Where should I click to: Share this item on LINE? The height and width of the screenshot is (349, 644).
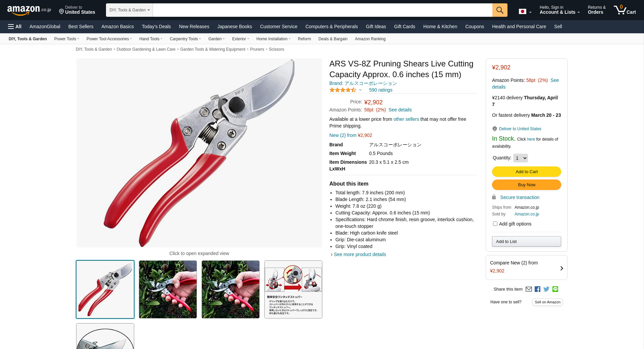click(555, 289)
